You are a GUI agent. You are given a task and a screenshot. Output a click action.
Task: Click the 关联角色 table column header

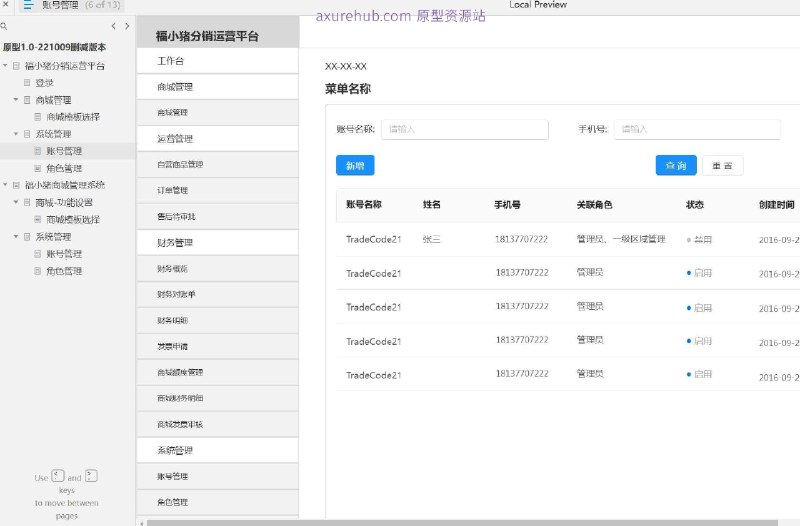pos(594,205)
